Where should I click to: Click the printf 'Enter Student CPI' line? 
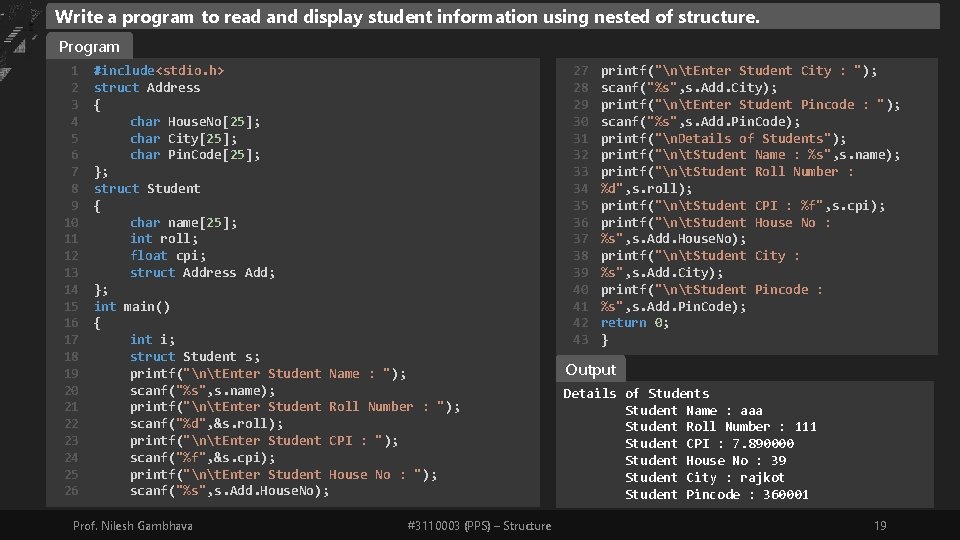[264, 441]
